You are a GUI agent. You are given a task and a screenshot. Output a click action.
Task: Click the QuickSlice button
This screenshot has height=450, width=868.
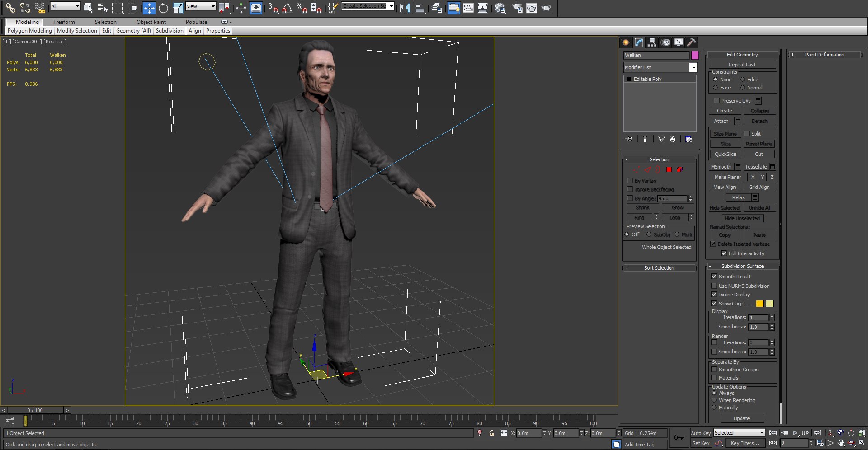pyautogui.click(x=725, y=154)
